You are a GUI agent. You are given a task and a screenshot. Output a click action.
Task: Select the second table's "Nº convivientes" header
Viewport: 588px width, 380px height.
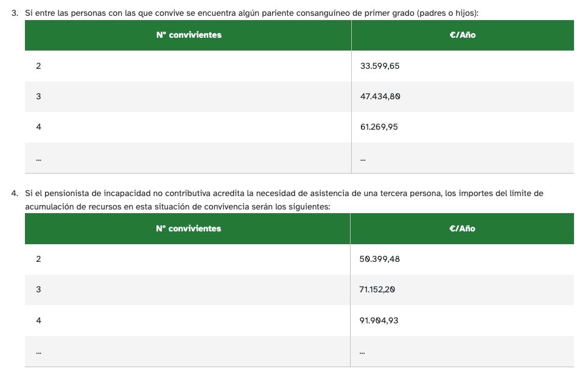pos(188,228)
